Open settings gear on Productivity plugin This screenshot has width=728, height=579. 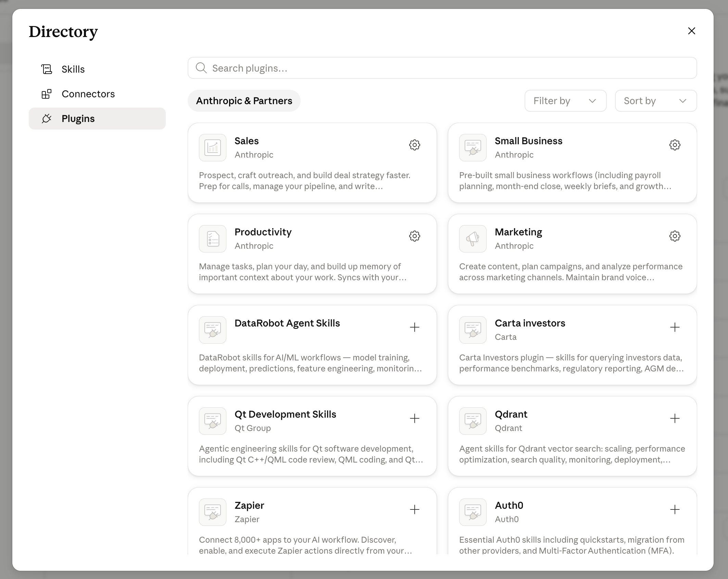pos(414,236)
